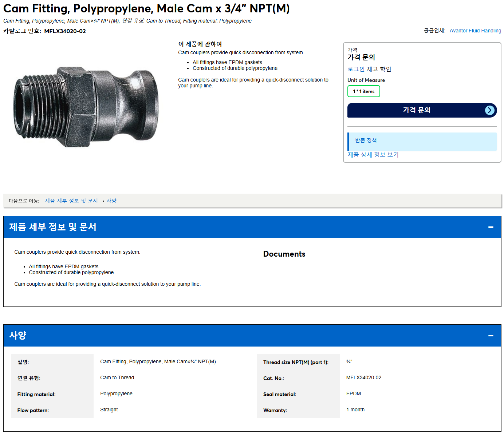Click the Unit of Measure label
The height and width of the screenshot is (439, 504).
[366, 80]
